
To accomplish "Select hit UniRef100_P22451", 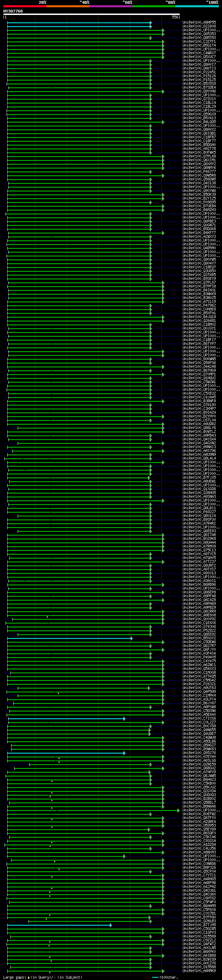I will coord(199,72).
